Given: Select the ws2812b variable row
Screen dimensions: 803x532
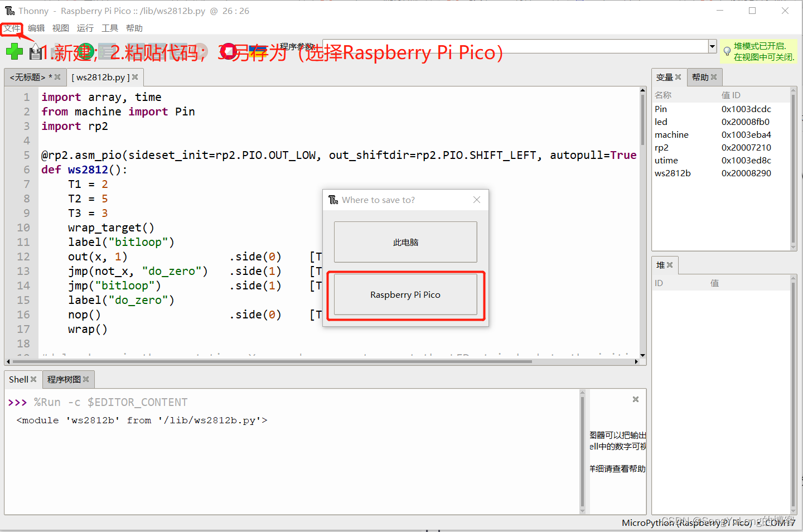Looking at the screenshot, I should tap(721, 173).
